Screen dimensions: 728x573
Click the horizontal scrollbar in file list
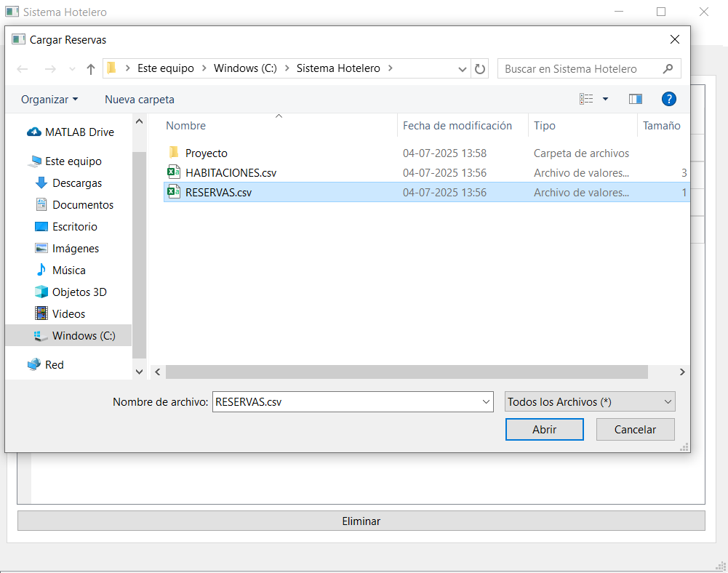coord(407,372)
